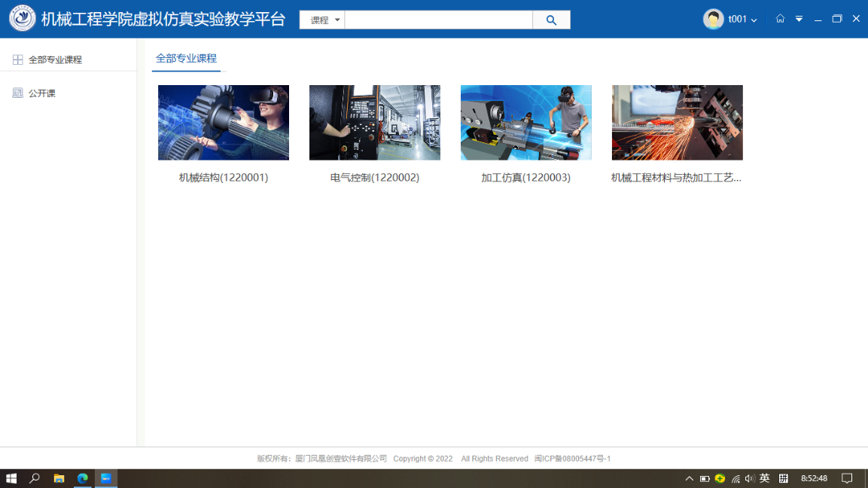
Task: Open the notification center icon
Action: [x=847, y=478]
